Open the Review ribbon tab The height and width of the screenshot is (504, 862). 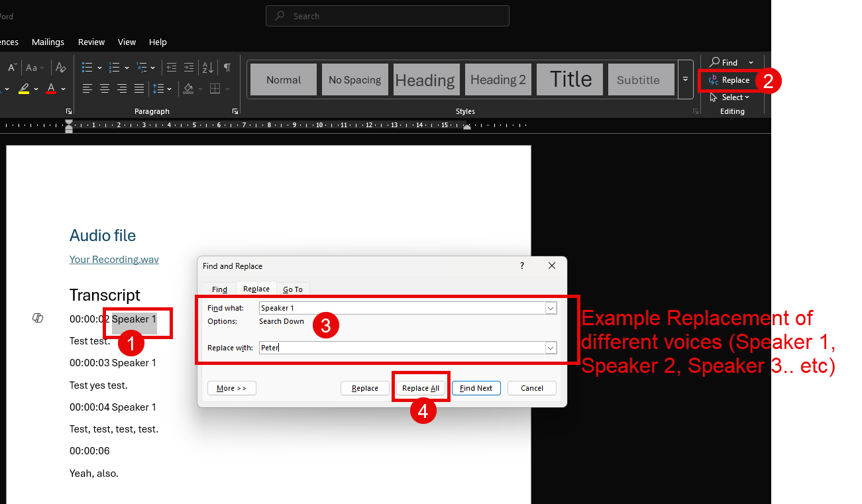(91, 42)
